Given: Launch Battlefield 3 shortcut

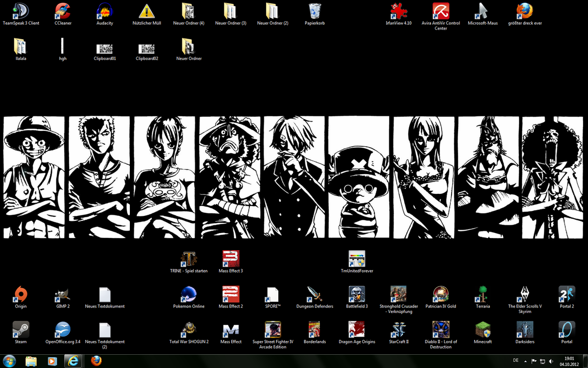Looking at the screenshot, I should 357,297.
